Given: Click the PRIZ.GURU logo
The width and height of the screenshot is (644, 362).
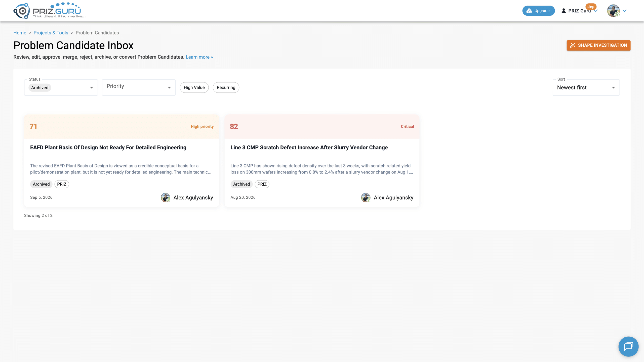Looking at the screenshot, I should [x=49, y=11].
